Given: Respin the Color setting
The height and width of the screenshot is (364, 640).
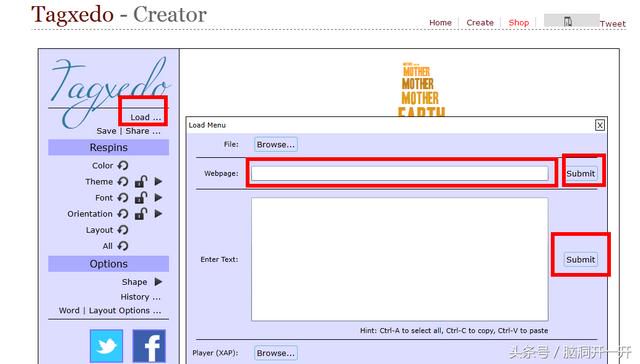Looking at the screenshot, I should [x=123, y=165].
